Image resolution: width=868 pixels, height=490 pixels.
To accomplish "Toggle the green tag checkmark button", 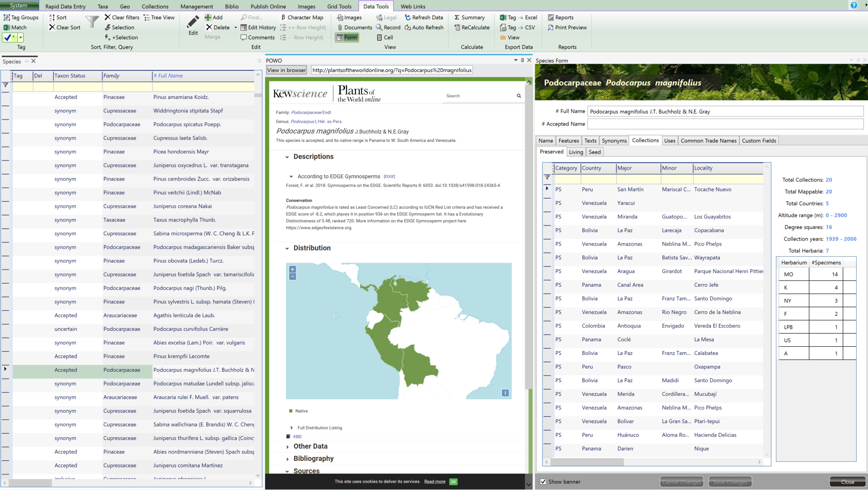I will pos(9,38).
